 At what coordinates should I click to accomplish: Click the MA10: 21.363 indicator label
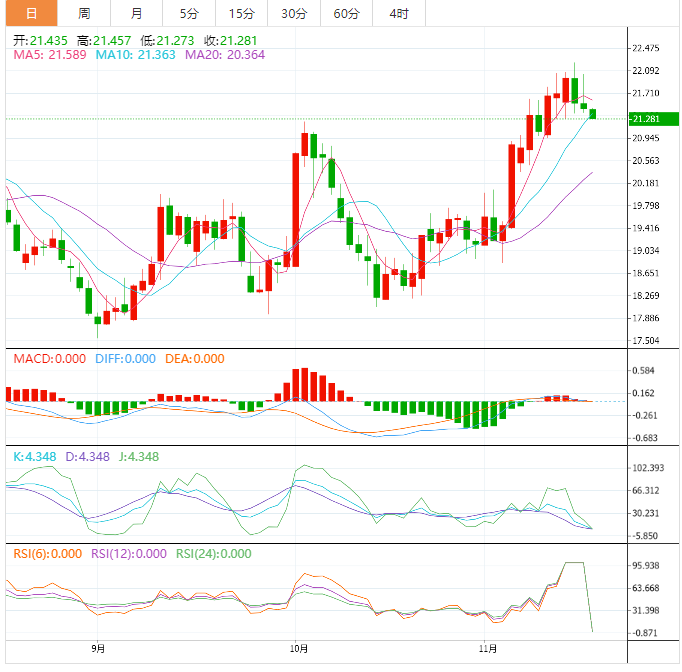pyautogui.click(x=135, y=55)
